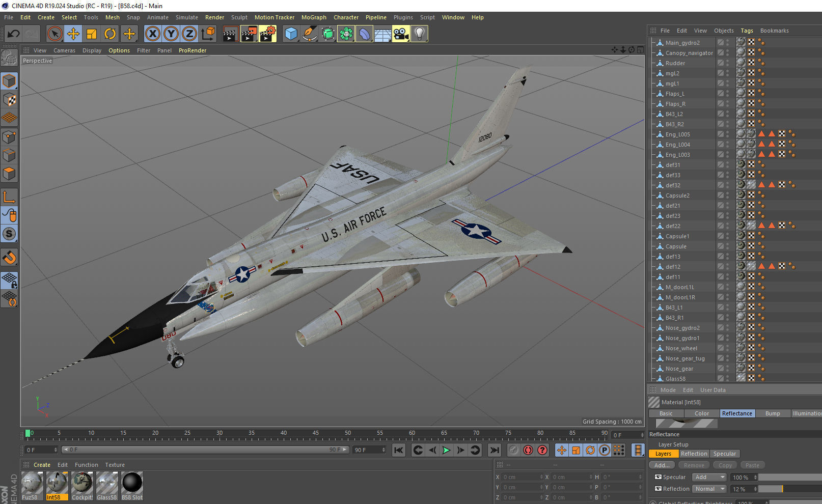
Task: Activate the Scale tool
Action: point(92,34)
